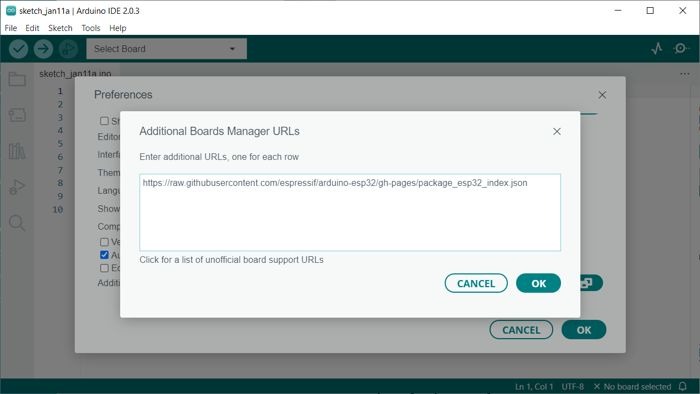The image size is (700, 394).
Task: Click the 'Additional Boards Manager URLs' dialog title
Action: [x=219, y=131]
